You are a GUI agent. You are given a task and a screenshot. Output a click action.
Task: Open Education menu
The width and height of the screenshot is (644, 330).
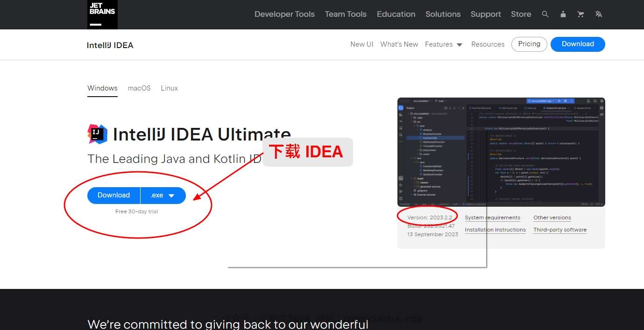tap(396, 14)
